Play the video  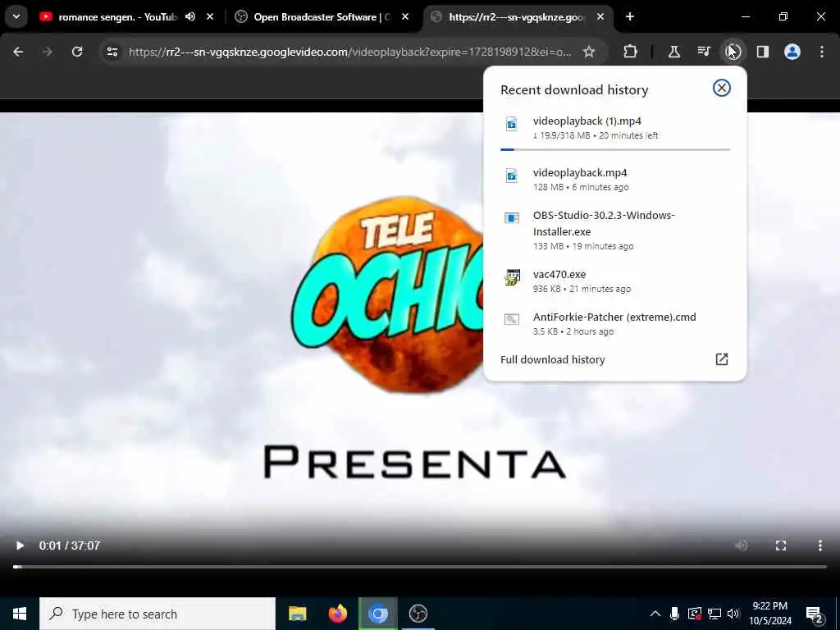[20, 546]
